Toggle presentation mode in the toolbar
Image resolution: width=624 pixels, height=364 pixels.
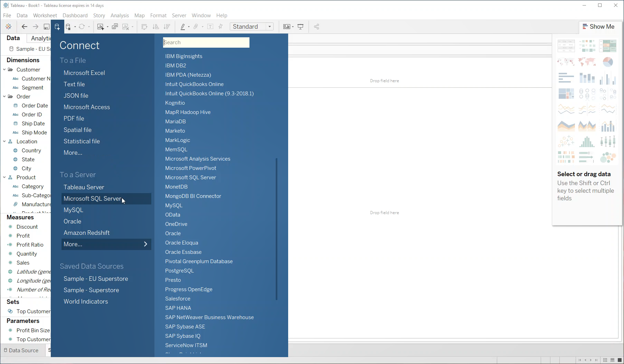click(300, 27)
